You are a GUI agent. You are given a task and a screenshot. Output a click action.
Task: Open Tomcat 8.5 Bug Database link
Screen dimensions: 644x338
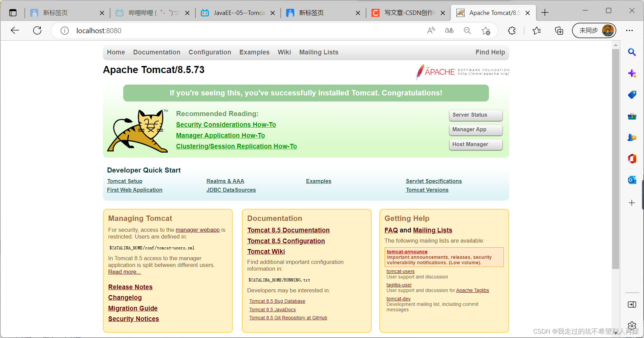click(x=277, y=301)
